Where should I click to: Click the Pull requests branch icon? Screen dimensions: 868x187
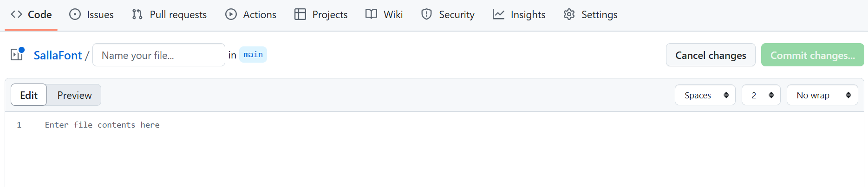pyautogui.click(x=137, y=14)
